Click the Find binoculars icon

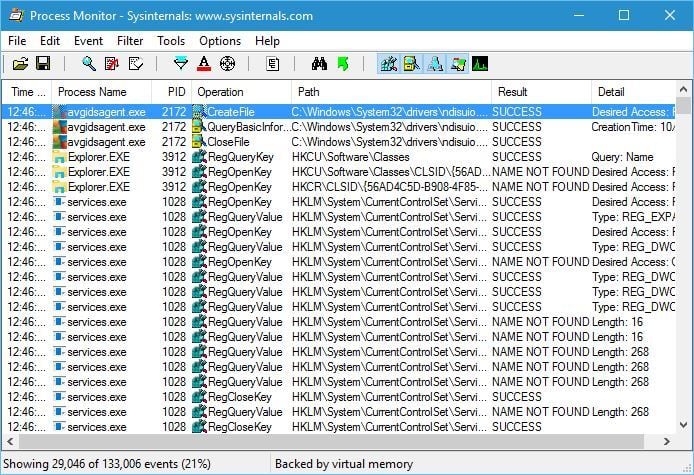pos(319,64)
